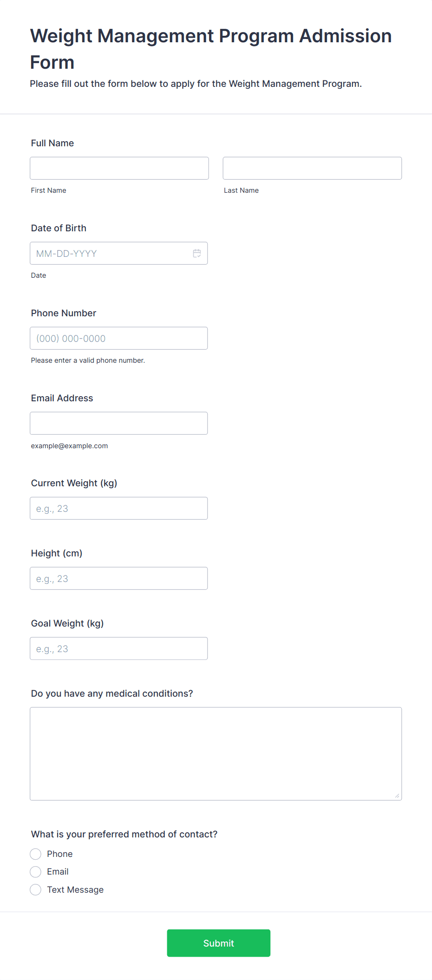
Task: Click the Phone radio option label text
Action: [x=60, y=854]
